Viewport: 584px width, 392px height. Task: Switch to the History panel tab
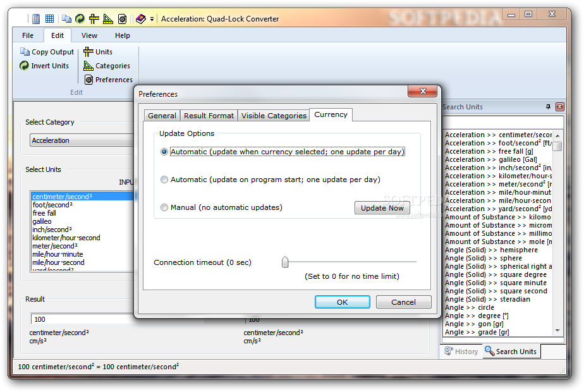pyautogui.click(x=461, y=352)
